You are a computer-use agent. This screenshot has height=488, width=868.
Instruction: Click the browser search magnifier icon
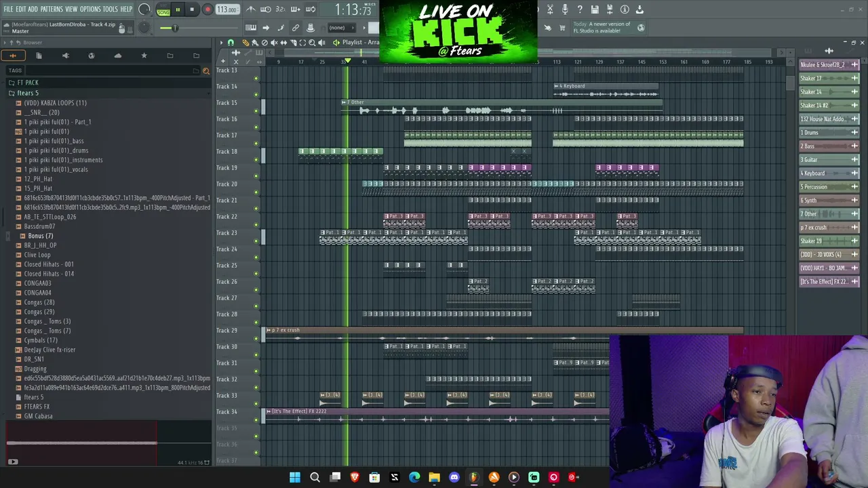[206, 70]
